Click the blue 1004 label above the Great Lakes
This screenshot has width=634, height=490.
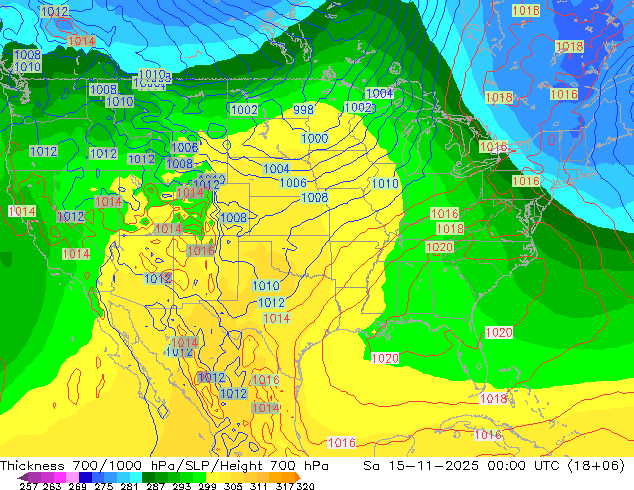coord(379,94)
